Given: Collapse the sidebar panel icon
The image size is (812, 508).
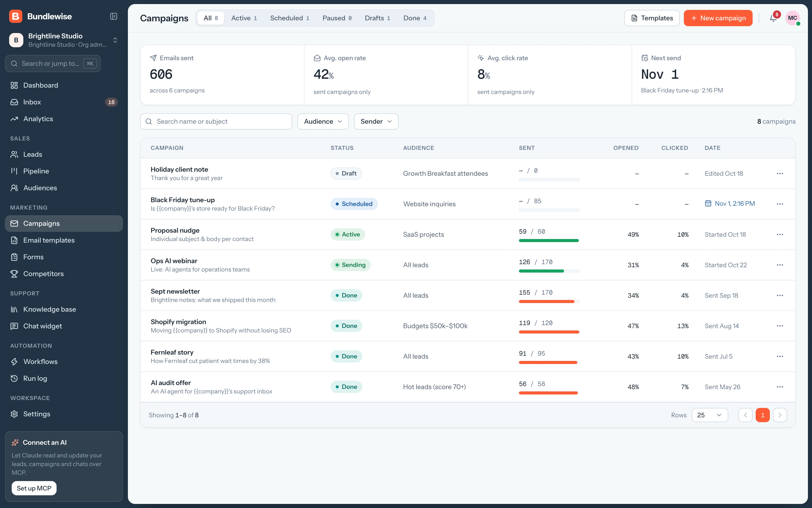Looking at the screenshot, I should click(x=114, y=17).
